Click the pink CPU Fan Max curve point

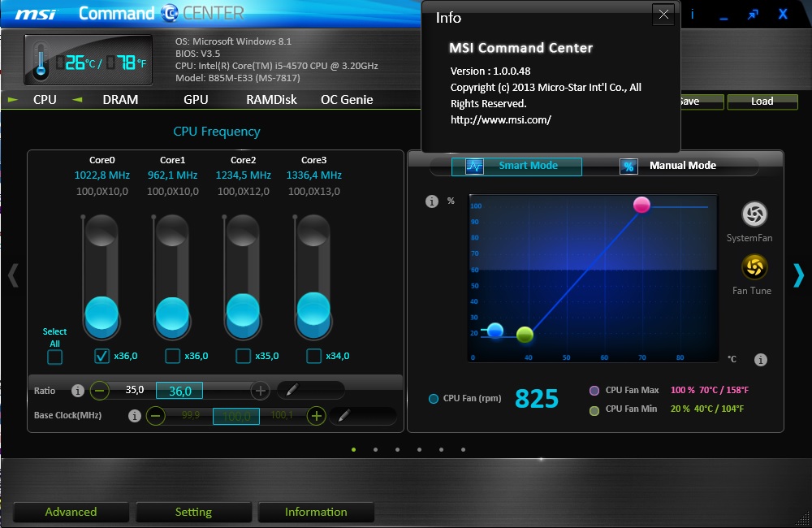[641, 205]
